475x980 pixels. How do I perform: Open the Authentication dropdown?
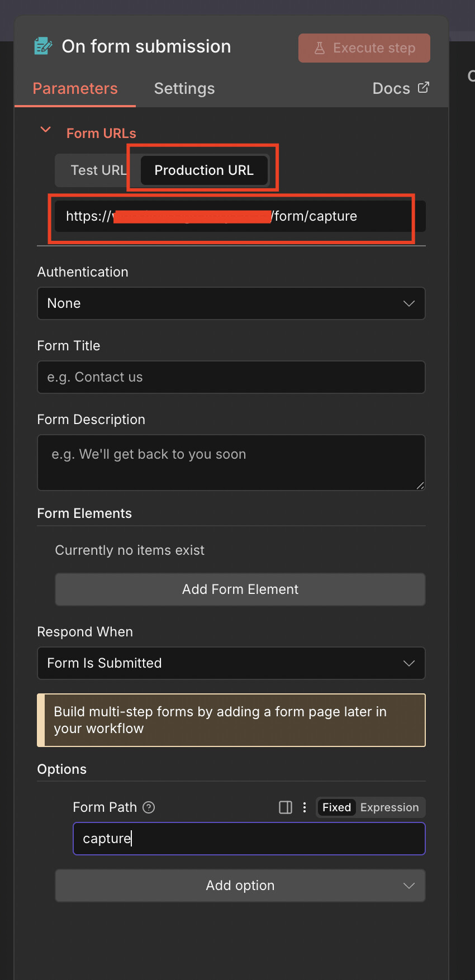[x=231, y=303]
